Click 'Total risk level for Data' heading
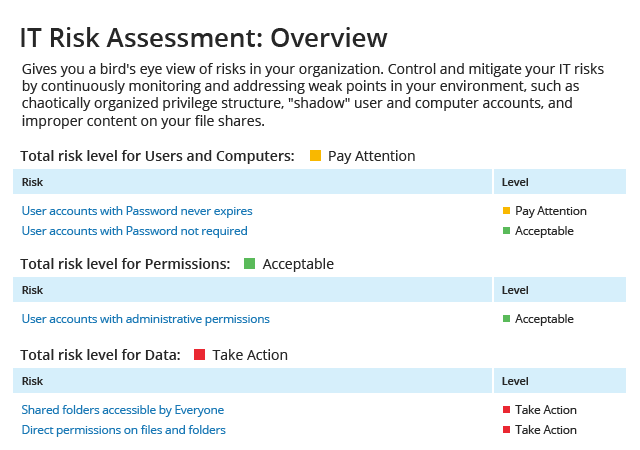This screenshot has height=450, width=640. tap(100, 355)
